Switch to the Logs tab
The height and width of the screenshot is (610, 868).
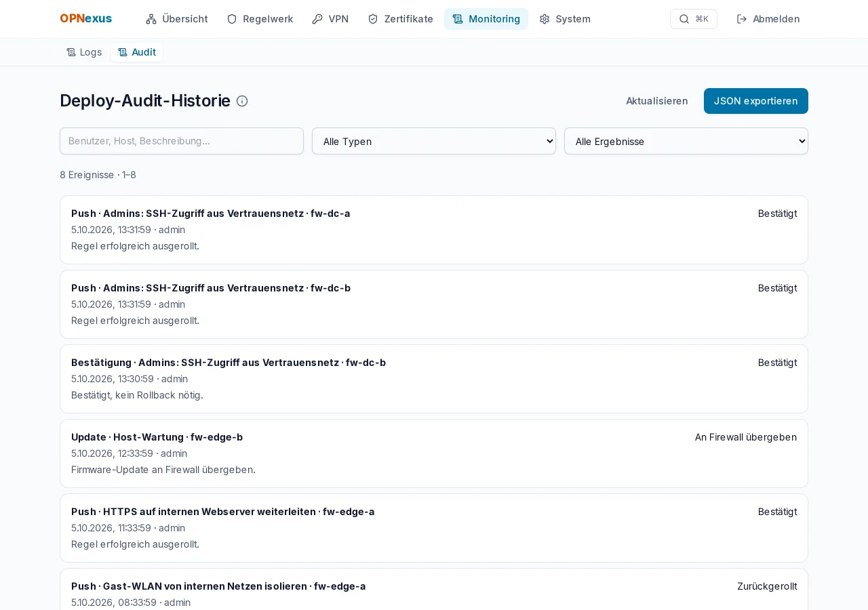(84, 52)
